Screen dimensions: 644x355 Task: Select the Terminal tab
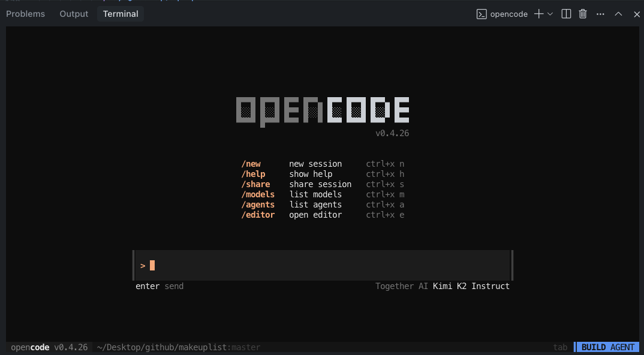pyautogui.click(x=121, y=14)
